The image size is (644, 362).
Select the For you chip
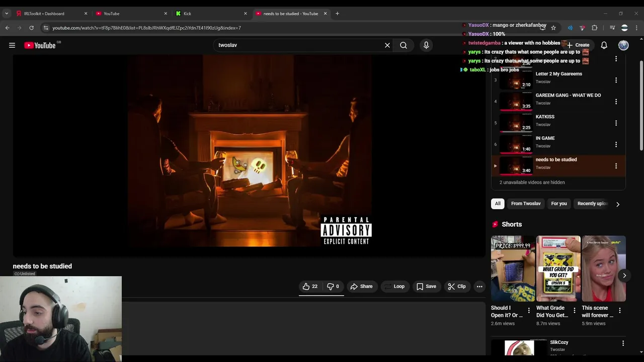pyautogui.click(x=559, y=204)
